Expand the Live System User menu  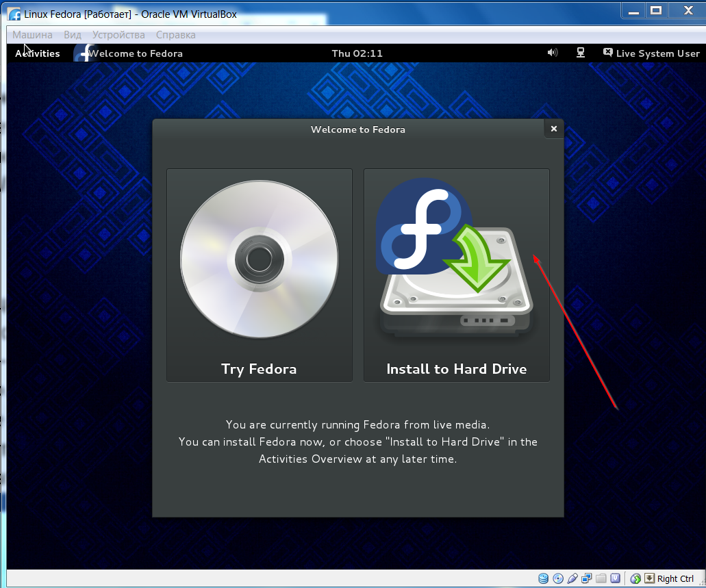point(651,53)
